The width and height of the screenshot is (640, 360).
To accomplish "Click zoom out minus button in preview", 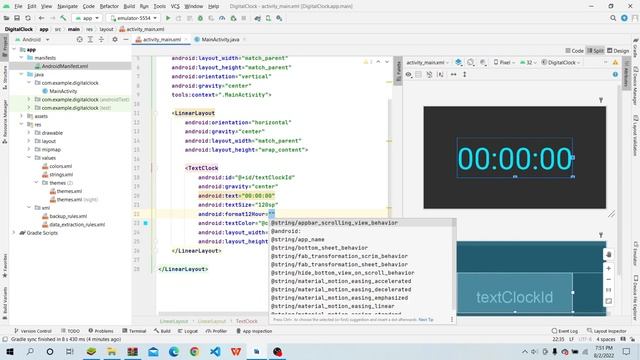I will coord(608,280).
